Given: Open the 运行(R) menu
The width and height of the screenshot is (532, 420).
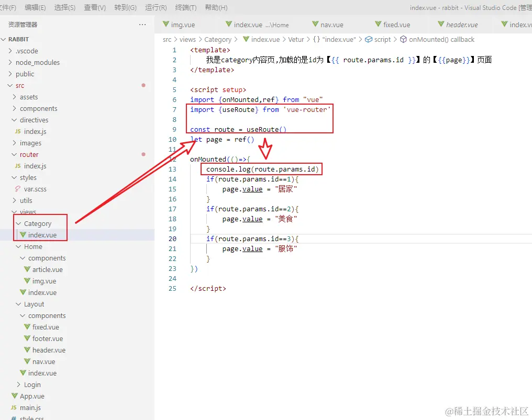Looking at the screenshot, I should point(156,7).
